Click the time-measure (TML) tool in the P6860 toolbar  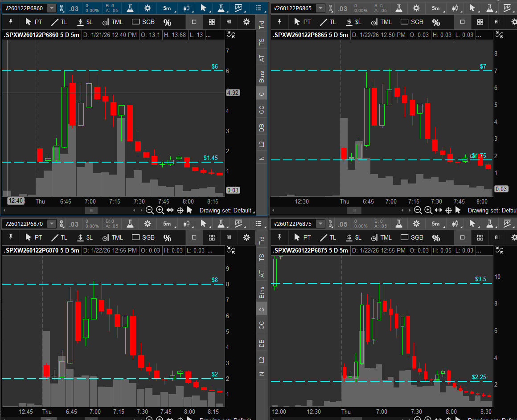113,22
